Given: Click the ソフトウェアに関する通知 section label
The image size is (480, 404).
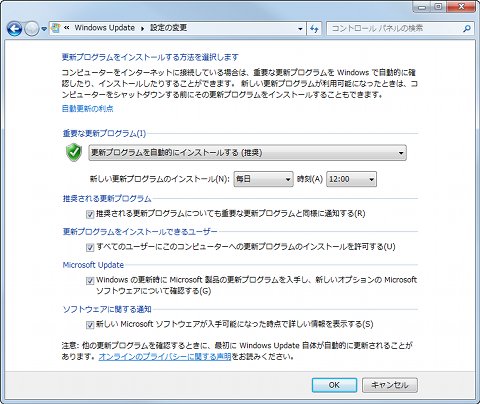Looking at the screenshot, I should (x=107, y=309).
